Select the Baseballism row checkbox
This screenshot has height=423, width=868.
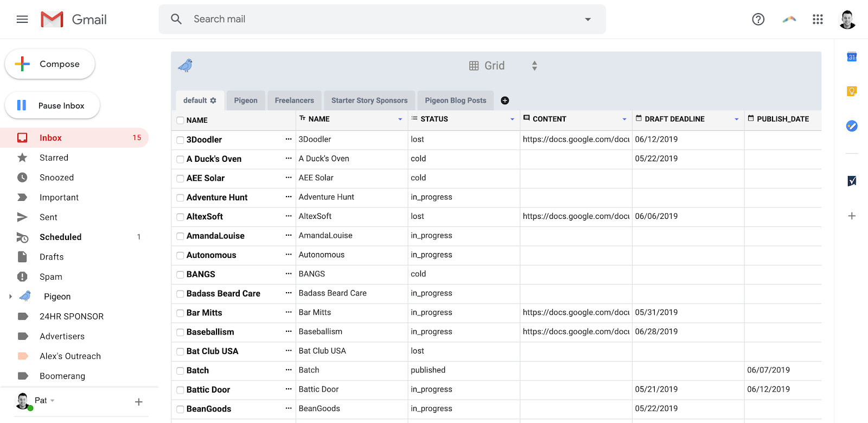[180, 332]
